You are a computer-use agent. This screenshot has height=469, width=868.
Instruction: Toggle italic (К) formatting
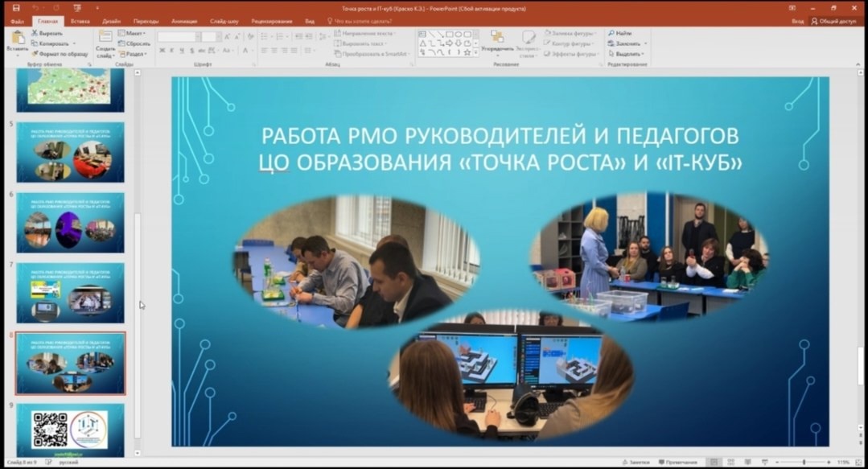pyautogui.click(x=172, y=51)
